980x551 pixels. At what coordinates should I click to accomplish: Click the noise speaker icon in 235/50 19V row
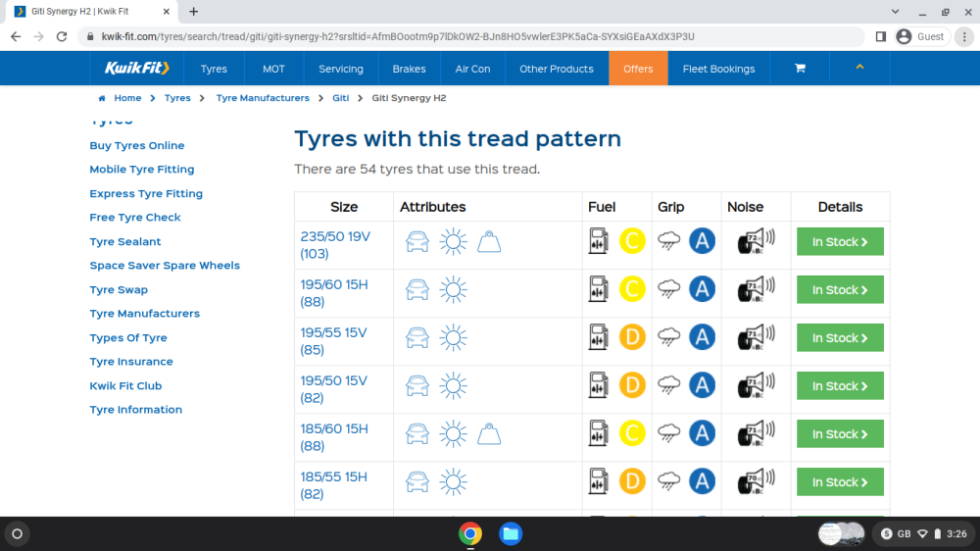[756, 241]
